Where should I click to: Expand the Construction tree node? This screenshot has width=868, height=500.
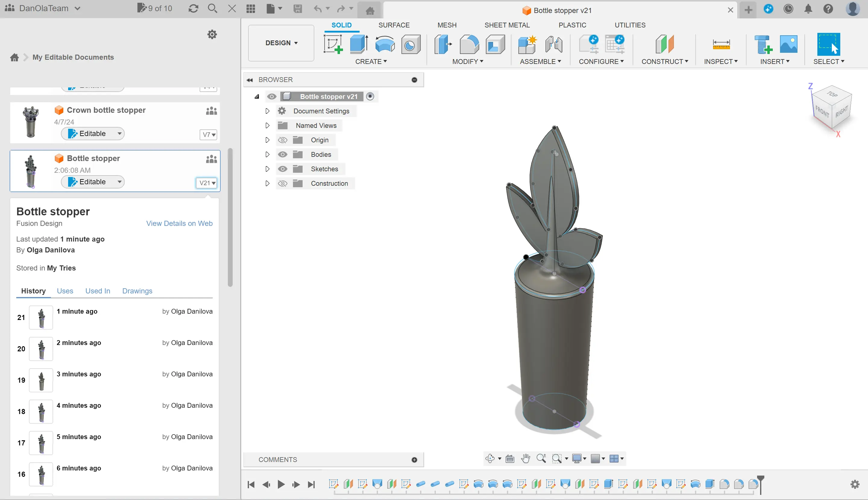pyautogui.click(x=267, y=183)
